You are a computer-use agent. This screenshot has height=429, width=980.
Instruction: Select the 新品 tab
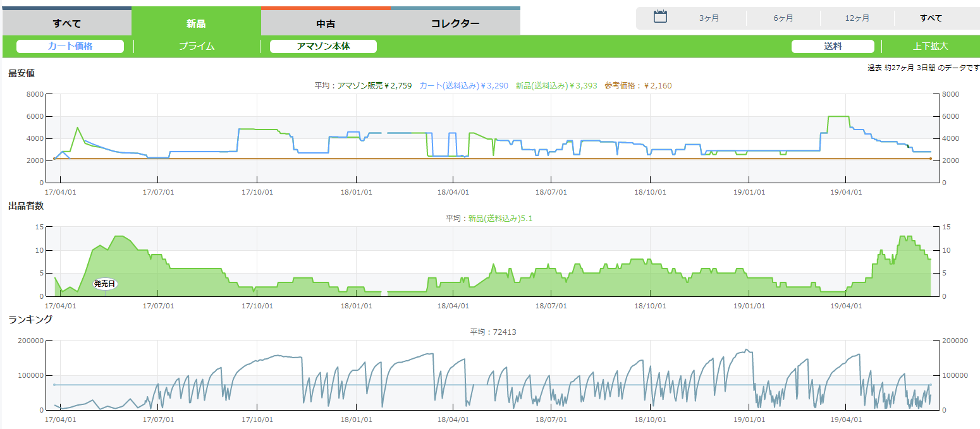196,24
